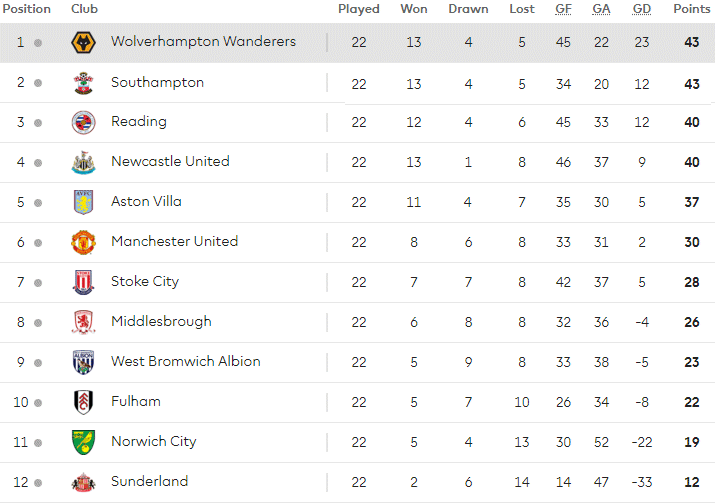
Task: Click the position dot beside rank 1
Action: tap(38, 43)
